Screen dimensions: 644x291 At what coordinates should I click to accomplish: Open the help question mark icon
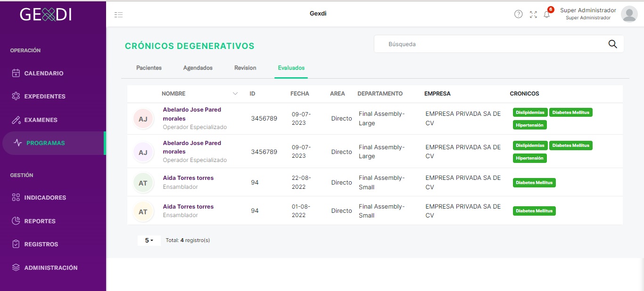[x=519, y=14]
